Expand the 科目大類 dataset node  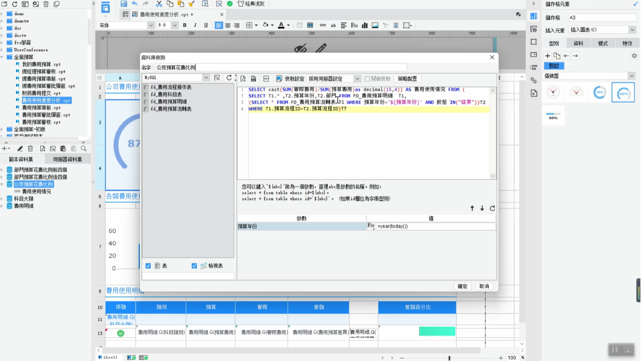pyautogui.click(x=2, y=199)
